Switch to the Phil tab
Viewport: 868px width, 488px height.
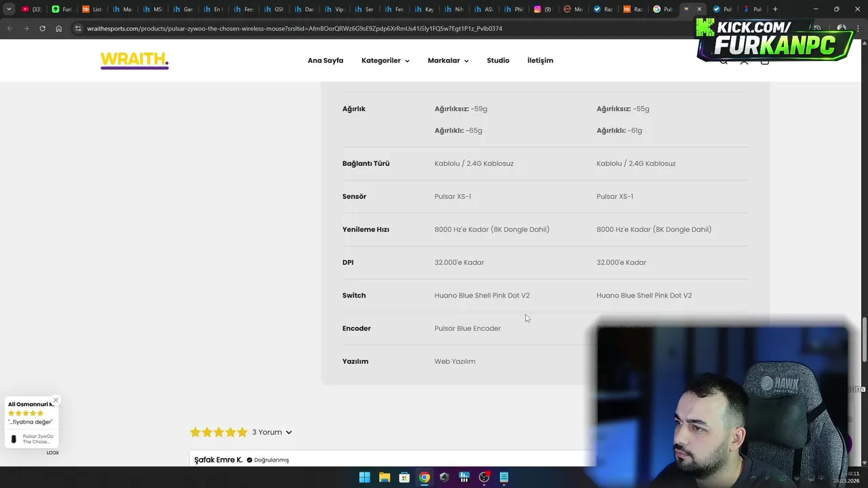click(513, 9)
